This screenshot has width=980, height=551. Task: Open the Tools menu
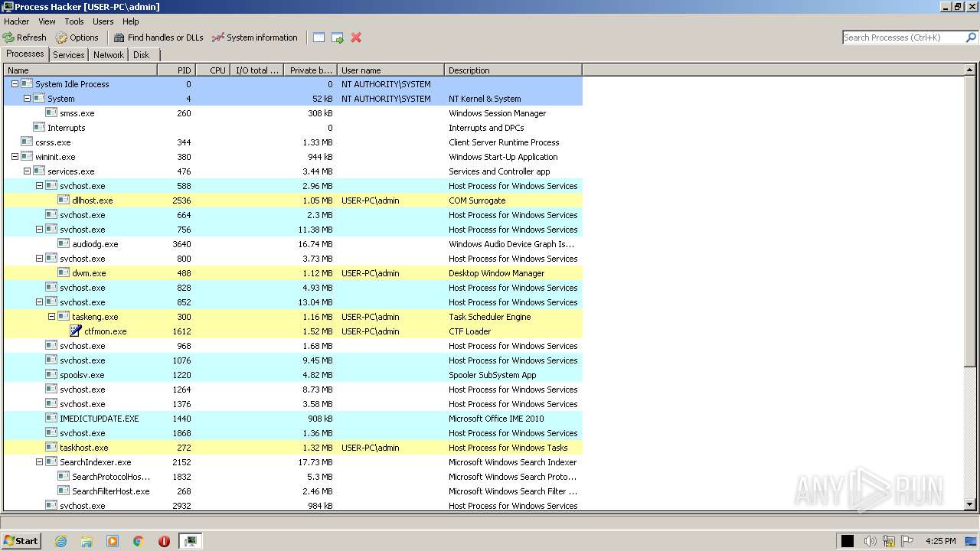(74, 21)
